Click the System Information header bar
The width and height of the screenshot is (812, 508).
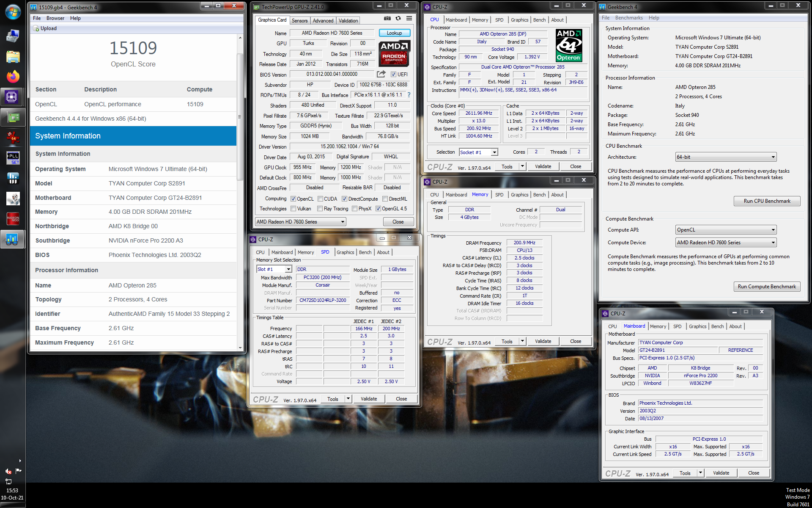click(133, 136)
